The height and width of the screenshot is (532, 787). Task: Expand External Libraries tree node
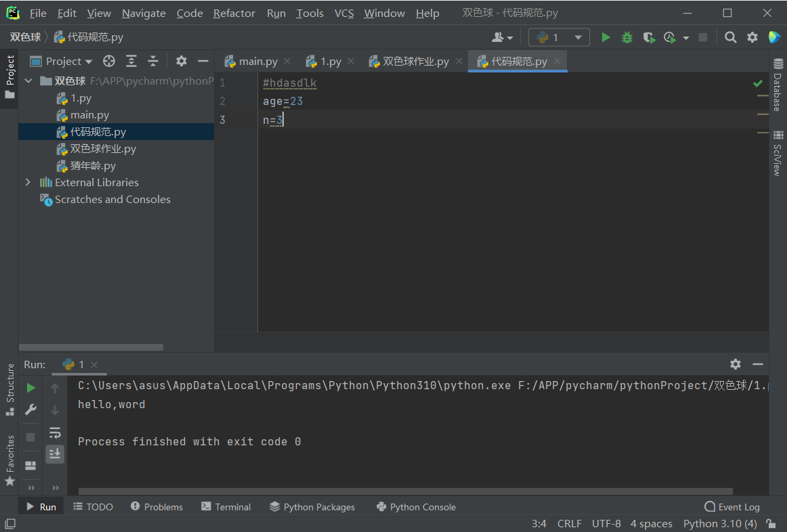[x=28, y=183]
